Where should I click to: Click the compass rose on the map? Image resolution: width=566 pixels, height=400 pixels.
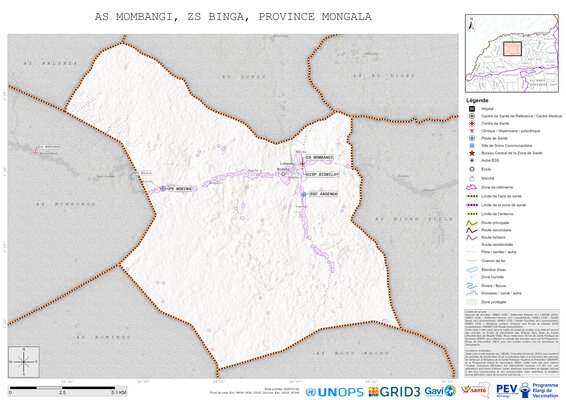coord(24,362)
